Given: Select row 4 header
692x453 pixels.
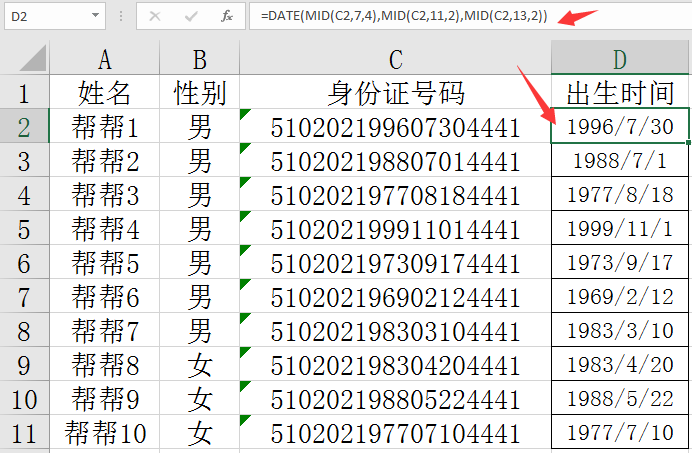Looking at the screenshot, I should click(x=24, y=194).
